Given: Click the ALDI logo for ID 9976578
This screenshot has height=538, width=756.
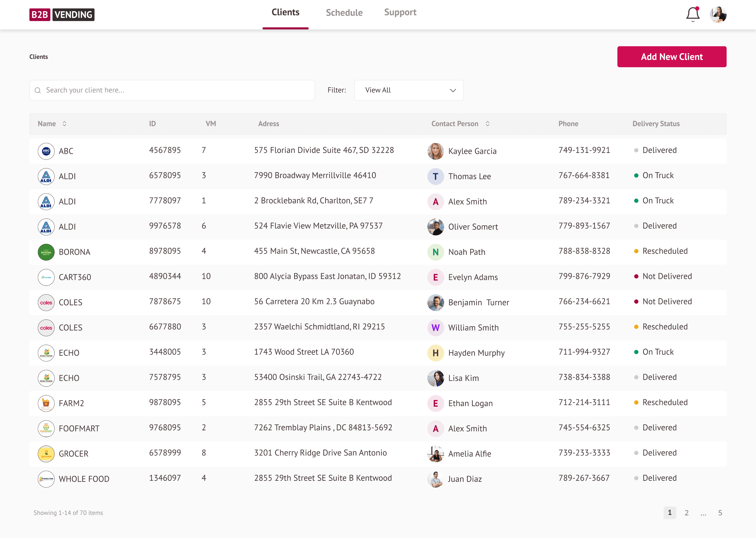Looking at the screenshot, I should point(46,227).
